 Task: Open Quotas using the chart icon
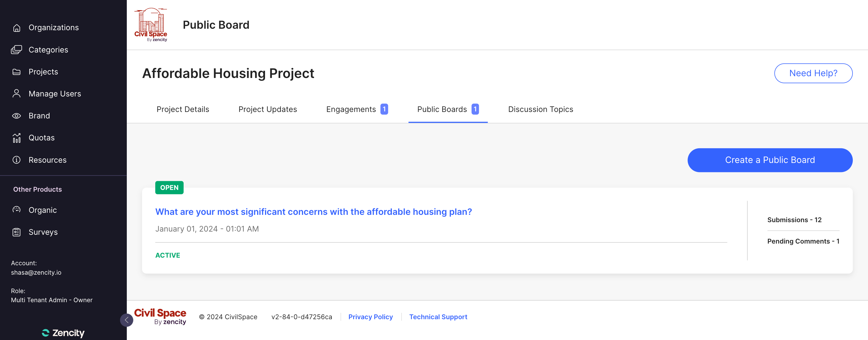point(17,138)
